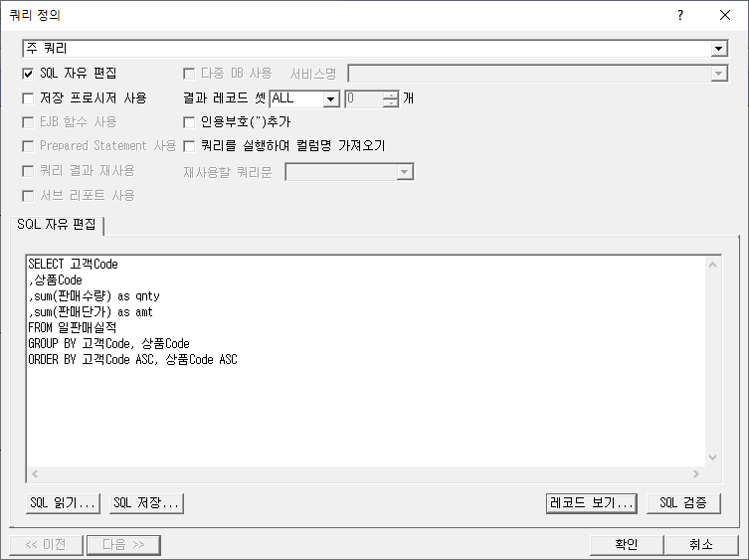The height and width of the screenshot is (560, 749).
Task: Click the record count number field
Action: pos(364,98)
